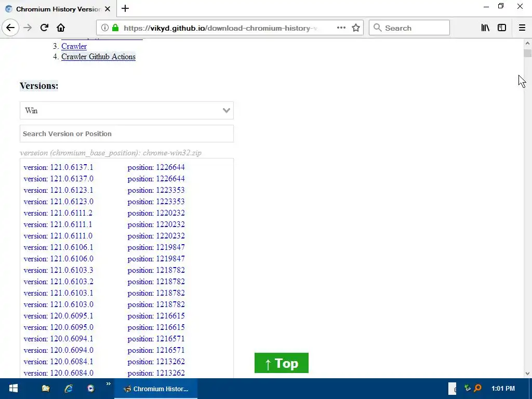Launch Internet Explorer from taskbar

68,389
